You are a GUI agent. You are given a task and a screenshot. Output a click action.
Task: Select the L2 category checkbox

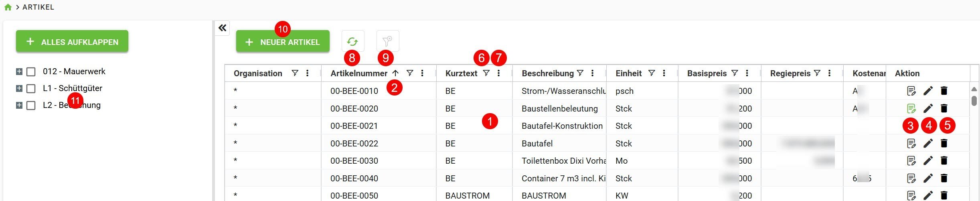tap(31, 106)
